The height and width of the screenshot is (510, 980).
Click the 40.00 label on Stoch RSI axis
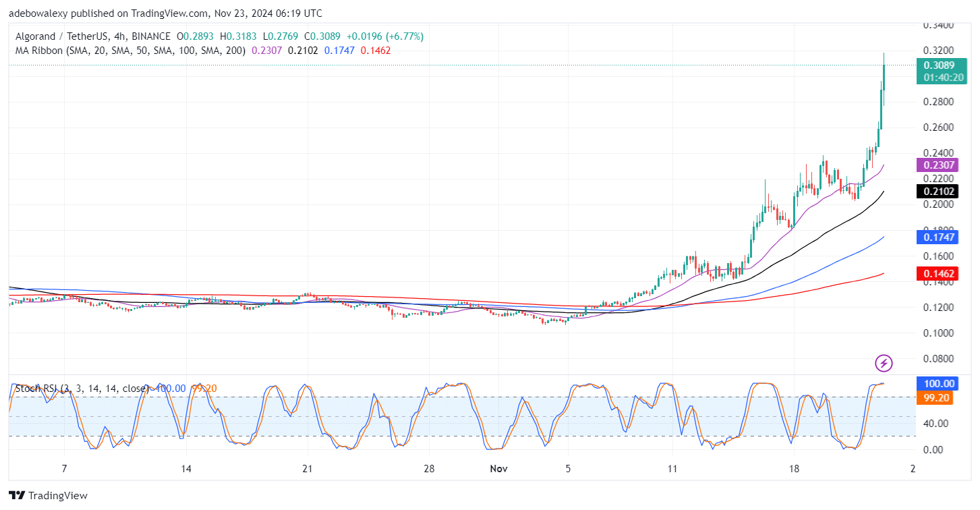pyautogui.click(x=935, y=424)
